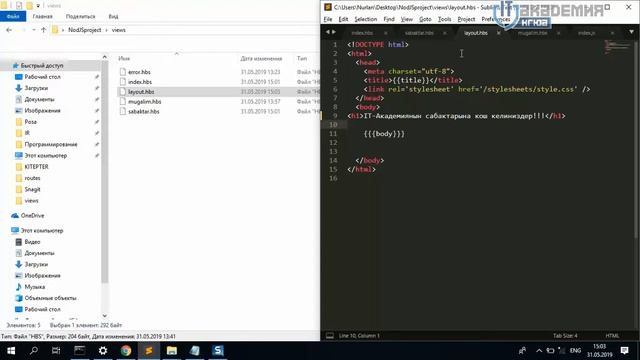The width and height of the screenshot is (640, 360).
Task: Open Sublime Project menu
Action: click(x=466, y=19)
